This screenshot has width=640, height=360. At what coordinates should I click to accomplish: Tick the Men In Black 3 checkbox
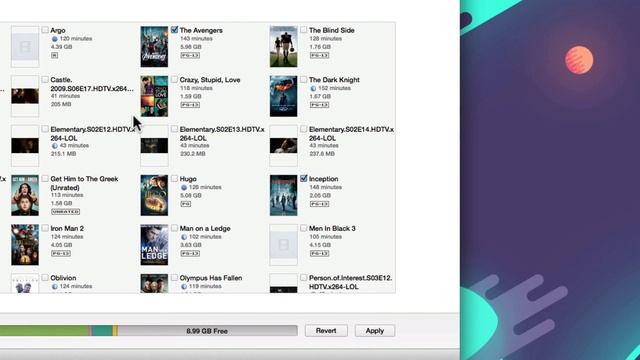click(303, 228)
